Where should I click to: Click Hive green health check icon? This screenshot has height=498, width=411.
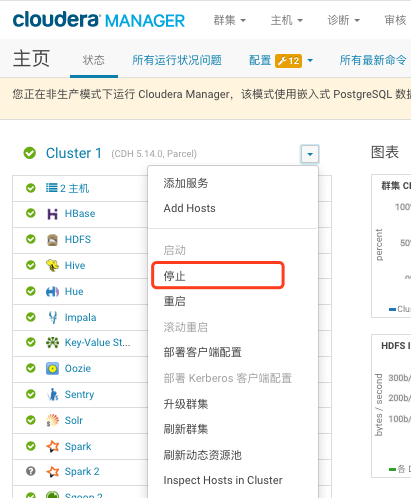(x=31, y=265)
